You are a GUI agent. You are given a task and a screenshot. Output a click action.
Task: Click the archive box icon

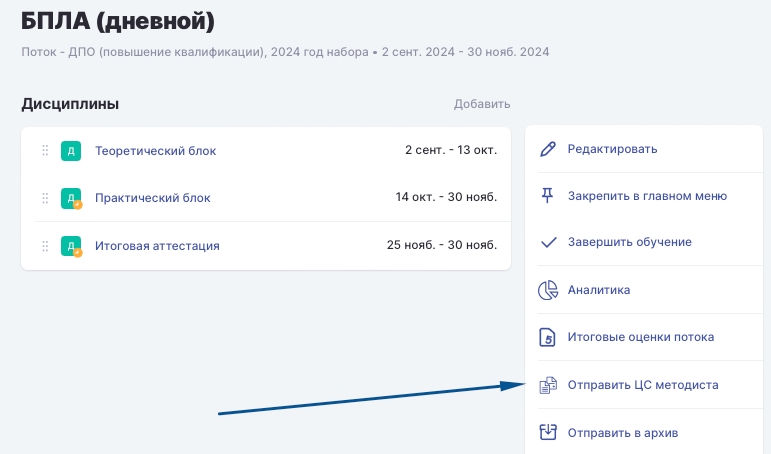(x=547, y=433)
